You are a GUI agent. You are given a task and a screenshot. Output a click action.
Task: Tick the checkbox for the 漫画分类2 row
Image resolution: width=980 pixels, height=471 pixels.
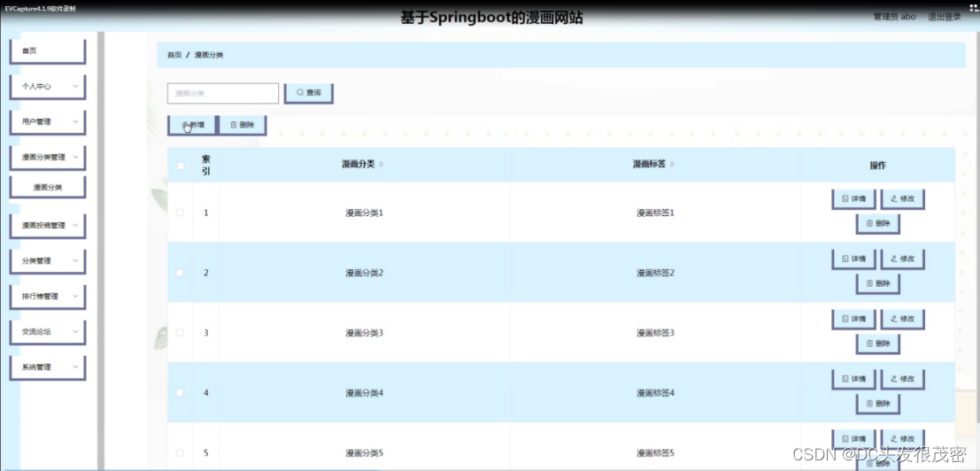(180, 273)
